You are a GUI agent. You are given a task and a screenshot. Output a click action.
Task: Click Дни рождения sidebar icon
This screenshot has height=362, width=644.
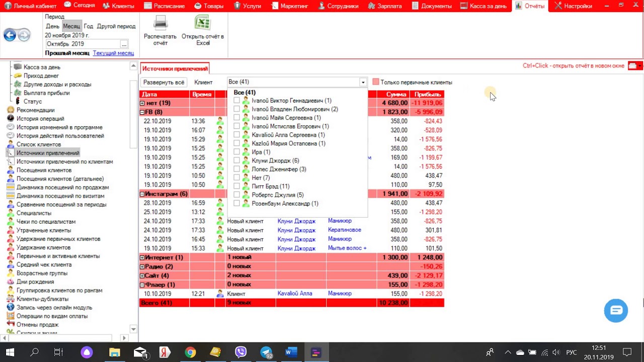click(11, 282)
